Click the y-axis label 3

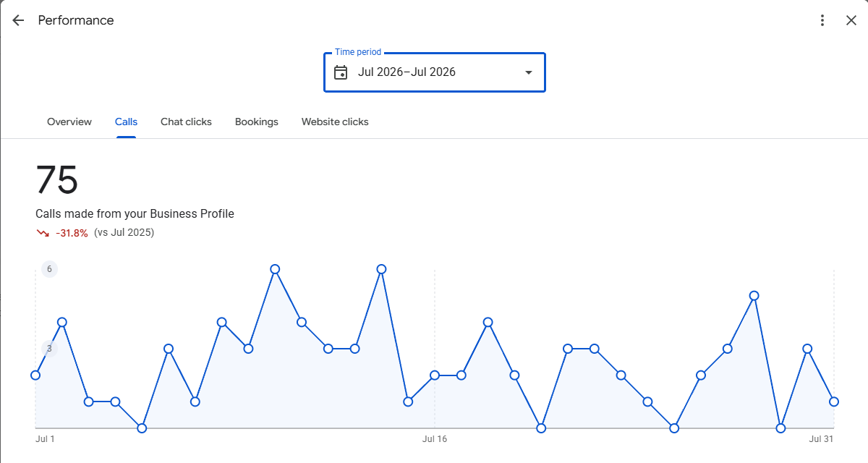coord(49,349)
